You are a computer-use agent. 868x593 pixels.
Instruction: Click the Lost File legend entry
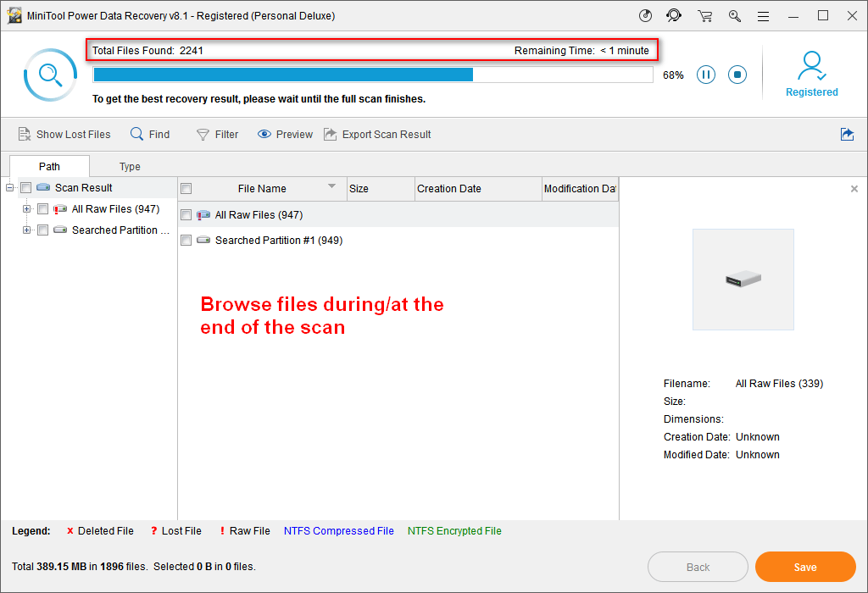pos(176,531)
